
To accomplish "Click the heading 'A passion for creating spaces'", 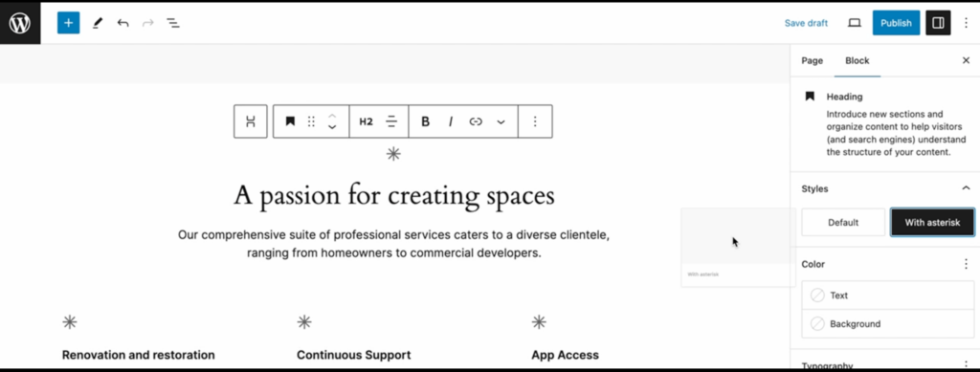I will 394,195.
